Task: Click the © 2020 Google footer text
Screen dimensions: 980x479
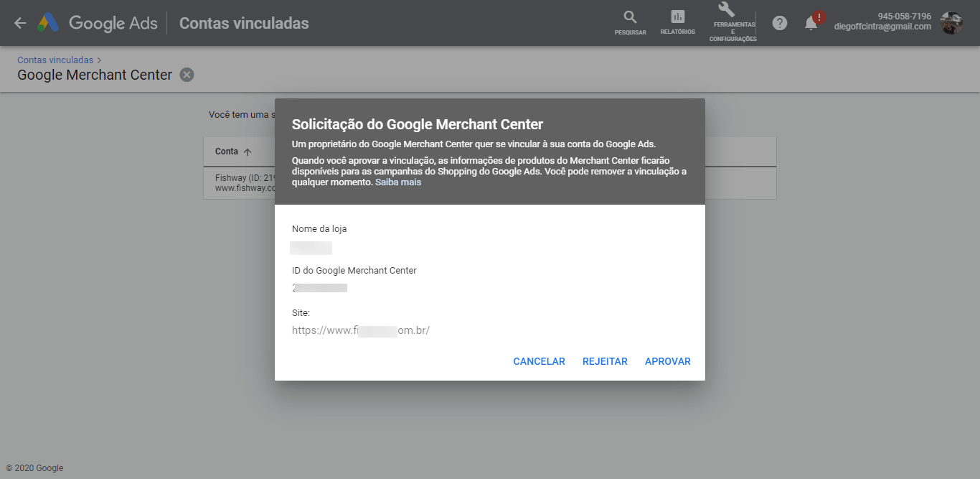Action: click(x=34, y=468)
